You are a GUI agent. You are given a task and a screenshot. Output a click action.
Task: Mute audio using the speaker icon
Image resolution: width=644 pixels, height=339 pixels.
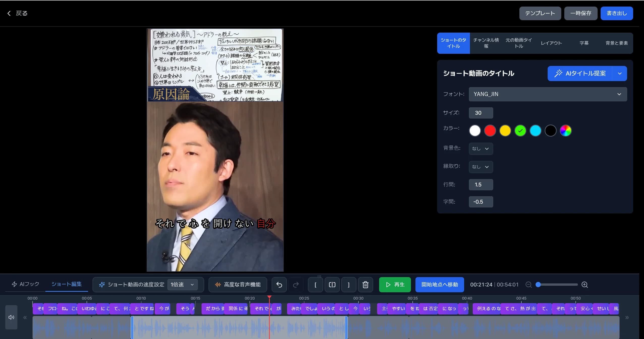(11, 317)
